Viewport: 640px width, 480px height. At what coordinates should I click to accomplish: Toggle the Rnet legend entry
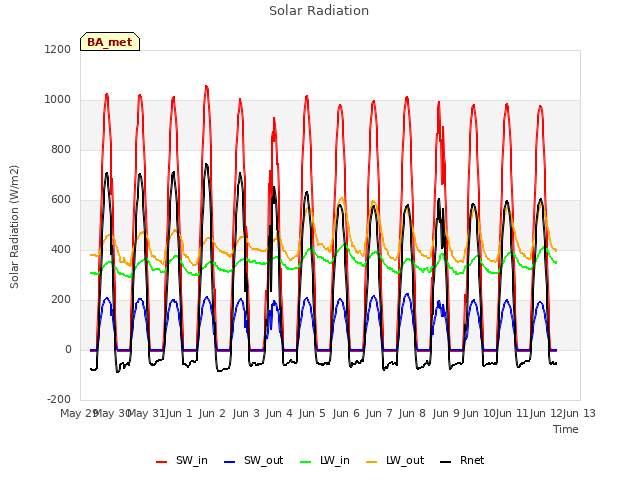[462, 461]
